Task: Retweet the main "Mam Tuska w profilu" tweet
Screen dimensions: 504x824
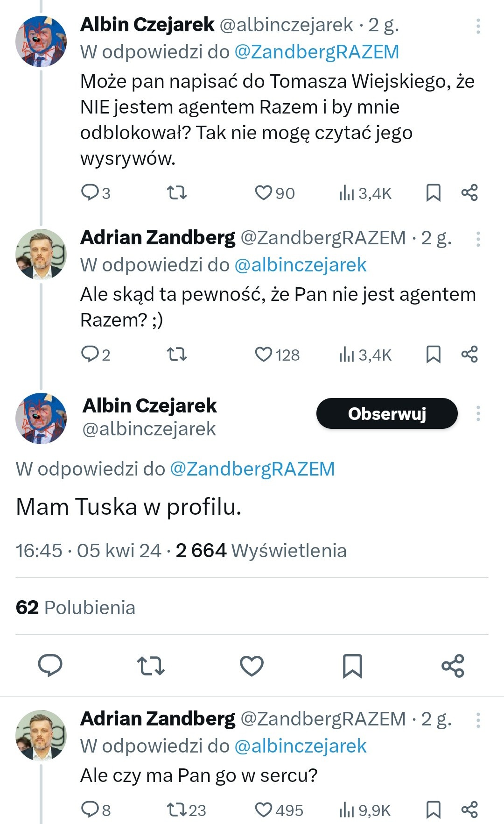Action: [x=151, y=666]
